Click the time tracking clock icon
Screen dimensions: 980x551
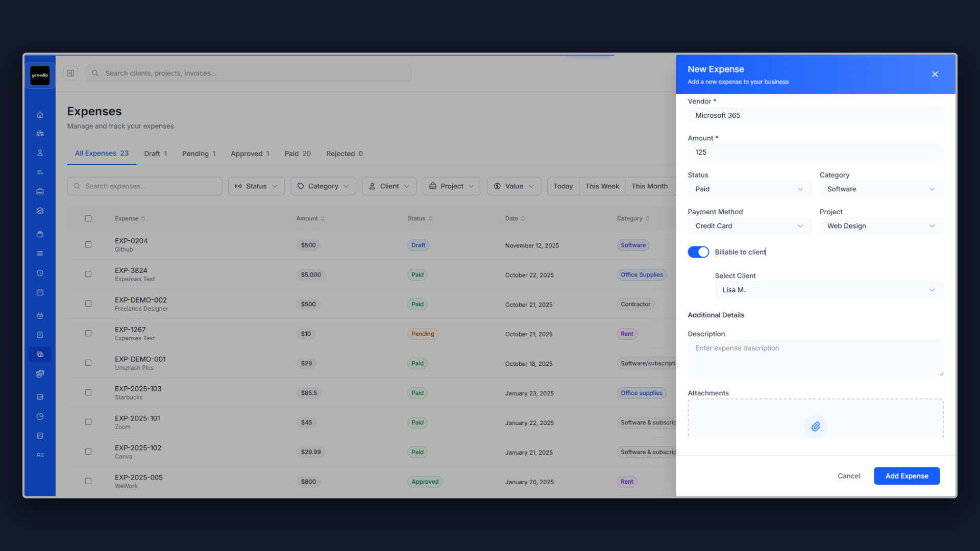40,272
